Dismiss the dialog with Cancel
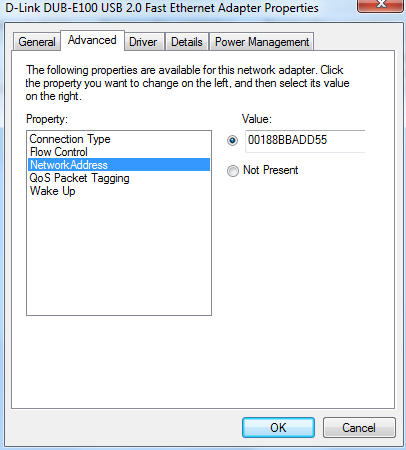This screenshot has height=450, width=406. tap(359, 428)
